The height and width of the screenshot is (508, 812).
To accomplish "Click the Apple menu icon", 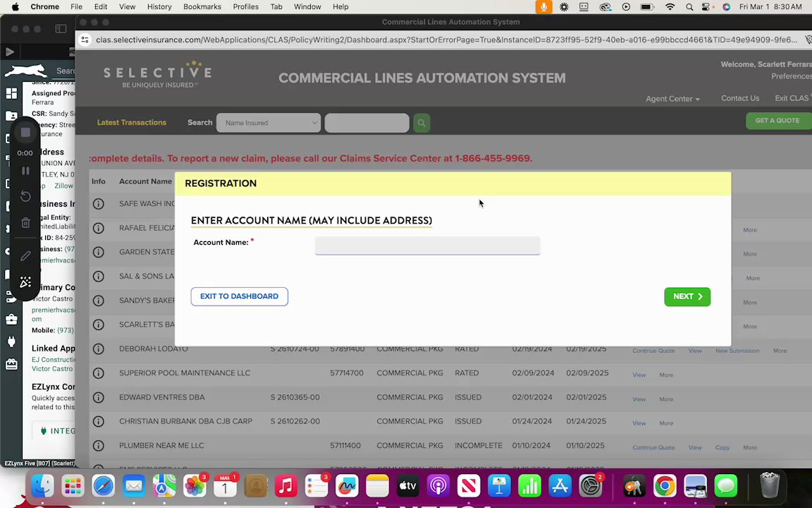I will [x=15, y=7].
